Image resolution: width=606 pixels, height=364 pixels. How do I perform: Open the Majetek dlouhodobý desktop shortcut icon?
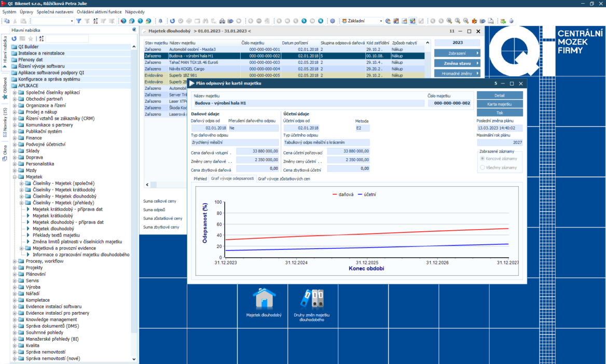[264, 300]
